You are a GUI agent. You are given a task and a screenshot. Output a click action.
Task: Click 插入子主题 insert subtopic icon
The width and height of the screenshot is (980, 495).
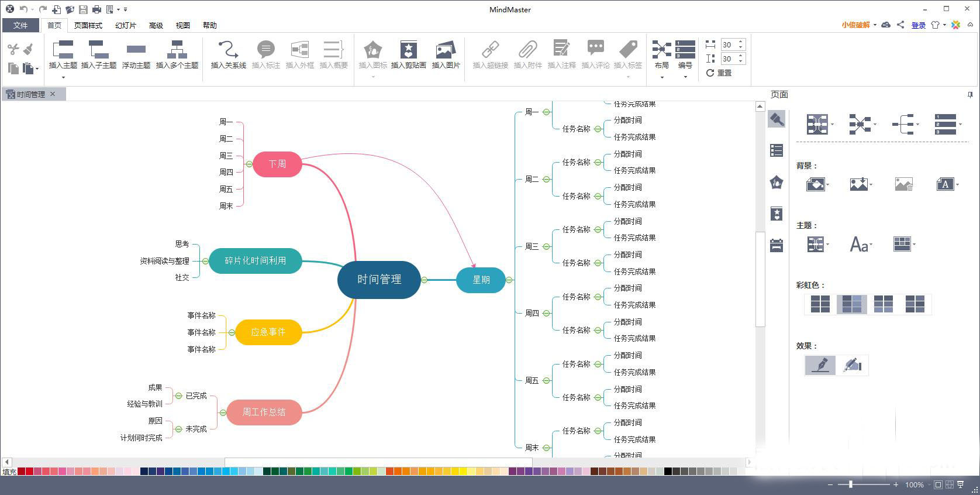click(99, 49)
